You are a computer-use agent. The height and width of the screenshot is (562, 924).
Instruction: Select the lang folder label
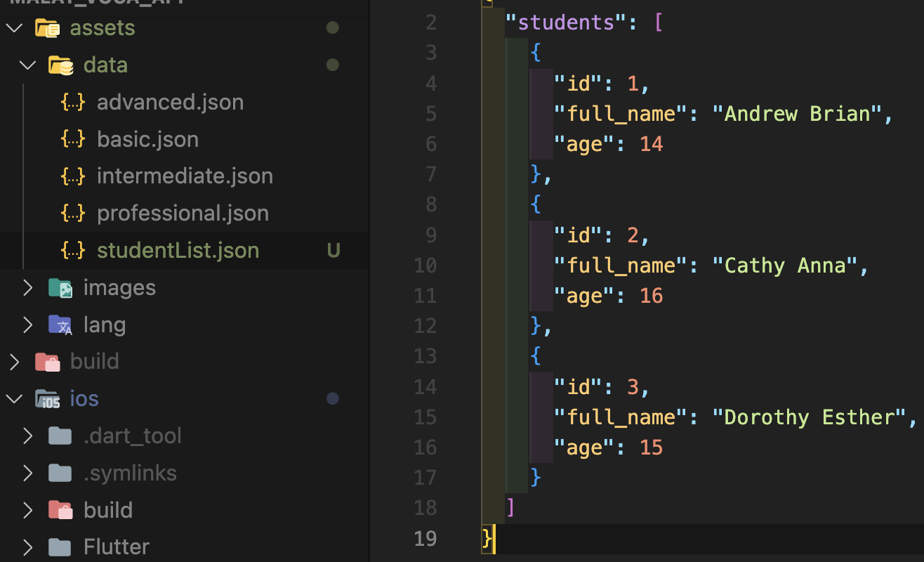(105, 325)
